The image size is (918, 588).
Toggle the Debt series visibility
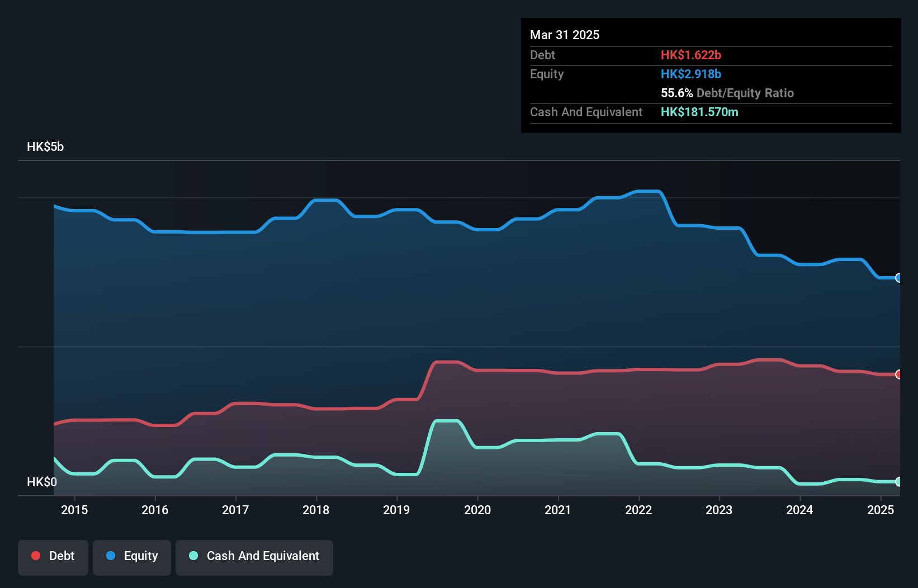click(x=53, y=556)
